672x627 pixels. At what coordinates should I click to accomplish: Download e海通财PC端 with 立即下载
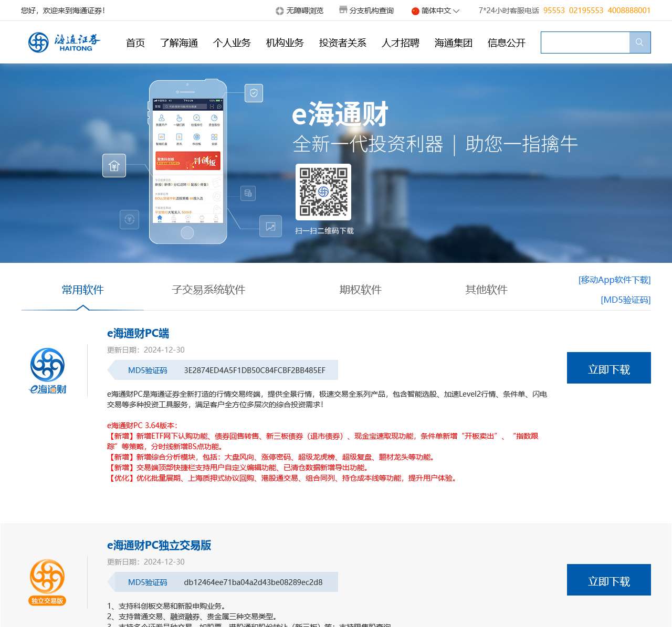609,368
